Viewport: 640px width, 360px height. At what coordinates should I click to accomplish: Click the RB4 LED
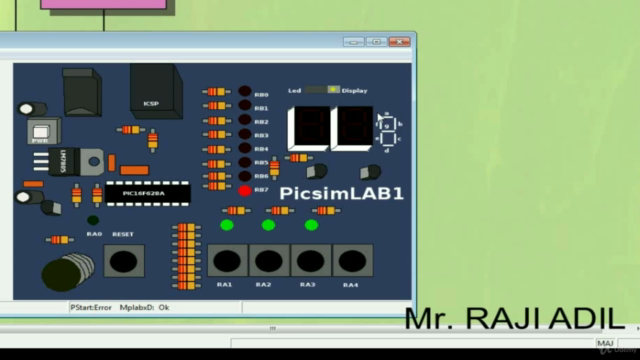[x=244, y=148]
